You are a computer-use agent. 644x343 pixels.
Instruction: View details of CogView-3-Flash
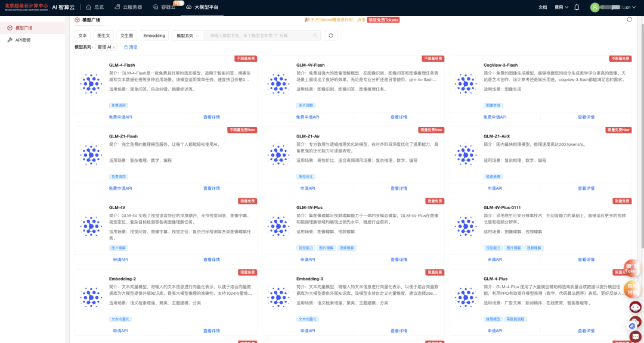pyautogui.click(x=586, y=117)
